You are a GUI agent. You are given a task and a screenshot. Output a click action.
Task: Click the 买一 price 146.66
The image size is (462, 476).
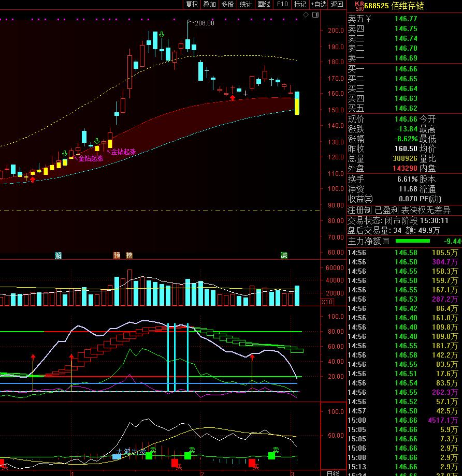(x=406, y=69)
